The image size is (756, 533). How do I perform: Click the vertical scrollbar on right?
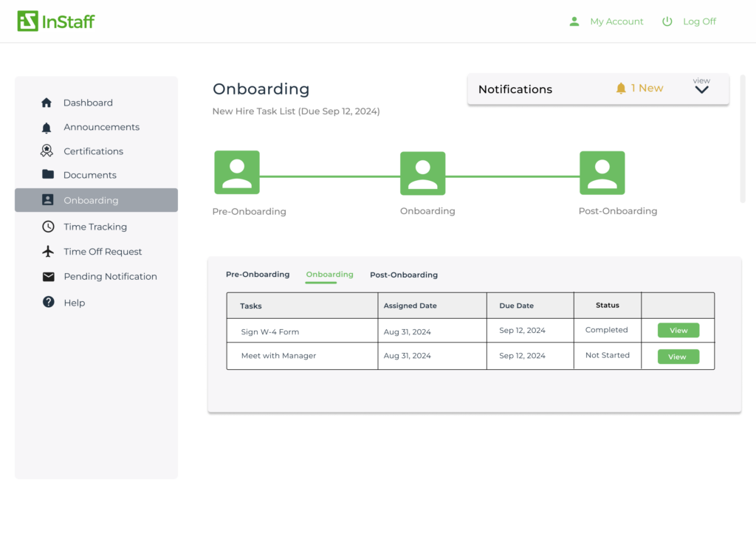(x=743, y=138)
